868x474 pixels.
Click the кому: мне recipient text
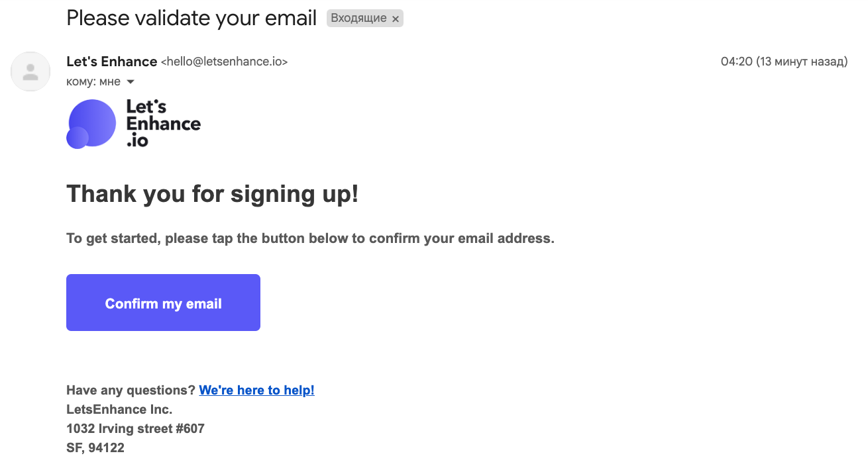93,82
